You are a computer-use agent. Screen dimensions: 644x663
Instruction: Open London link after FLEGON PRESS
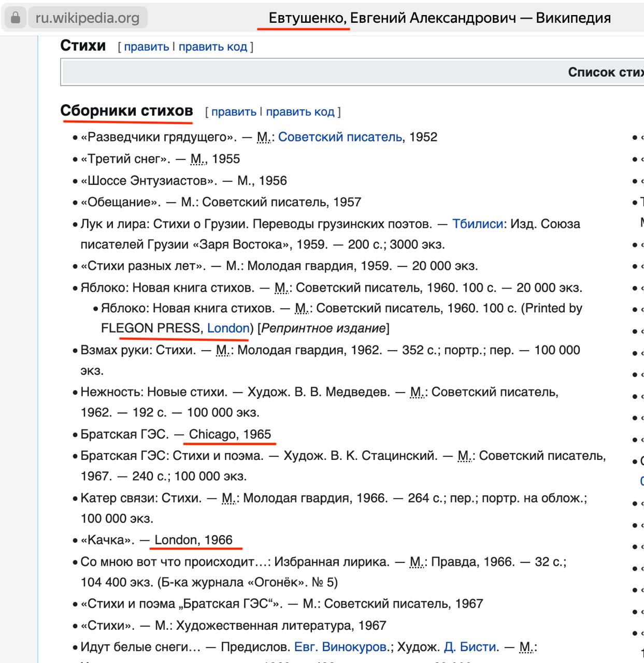click(228, 328)
